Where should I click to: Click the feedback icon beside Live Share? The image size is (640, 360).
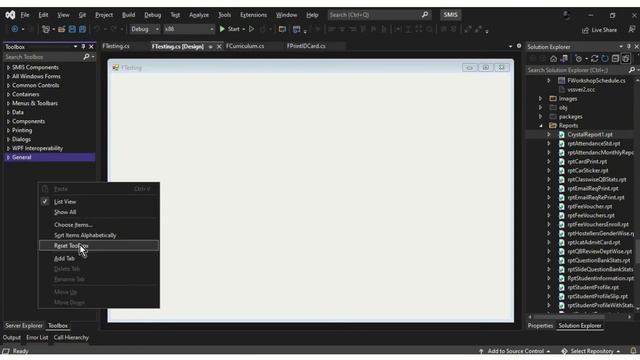coord(631,29)
